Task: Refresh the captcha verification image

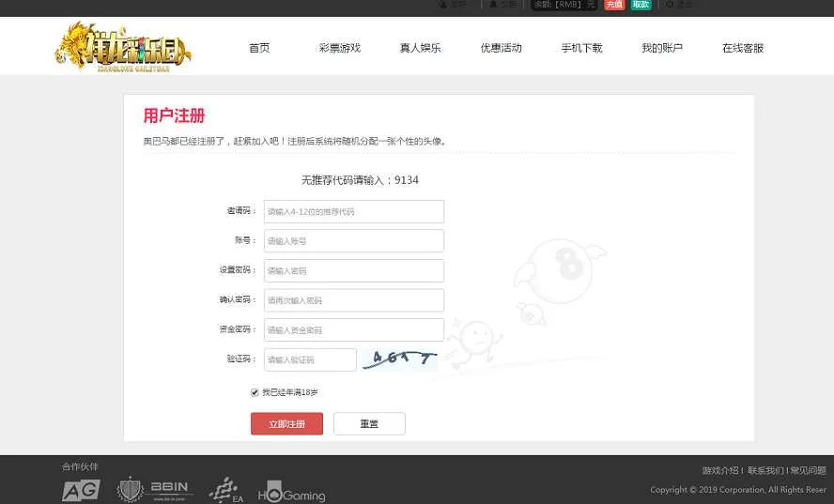Action: point(401,359)
